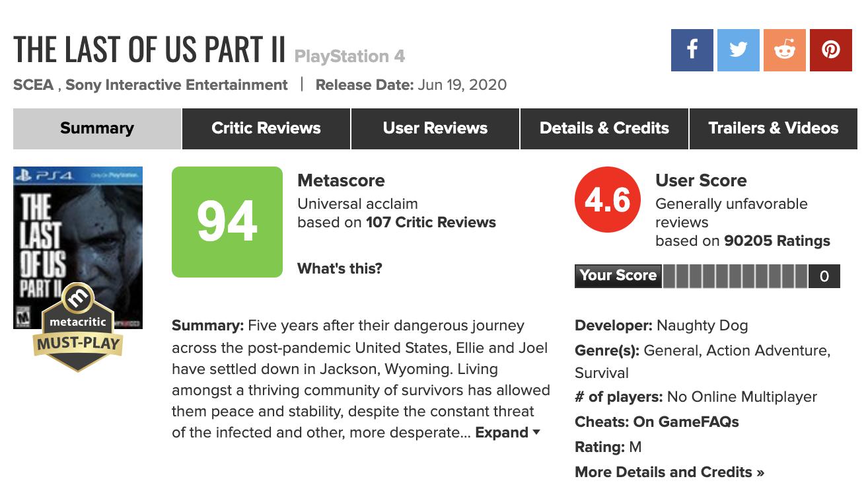View the 90205 Ratings link
Screen dimensions: 868x489
[777, 241]
